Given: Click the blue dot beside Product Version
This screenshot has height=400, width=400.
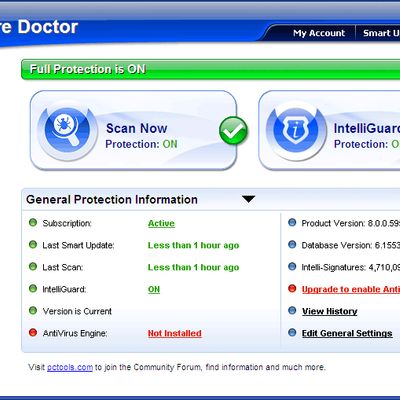Looking at the screenshot, I should (x=292, y=222).
